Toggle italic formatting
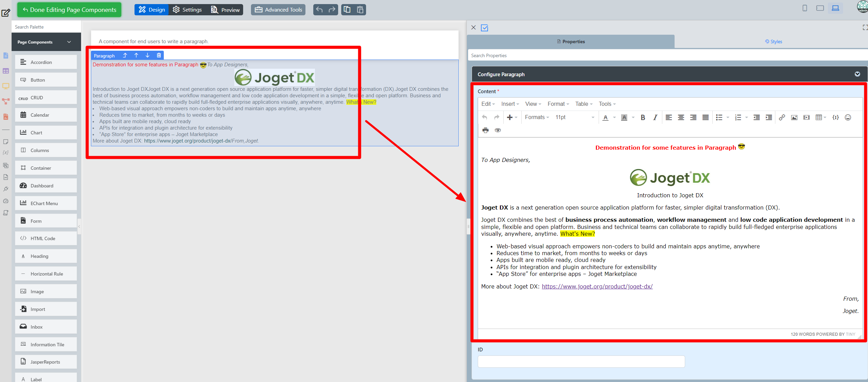This screenshot has height=382, width=868. click(655, 117)
